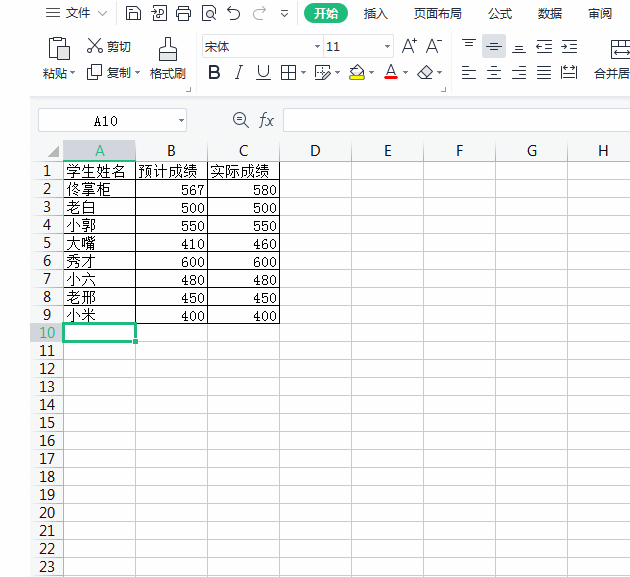Apply yellow fill color bucket

(357, 73)
